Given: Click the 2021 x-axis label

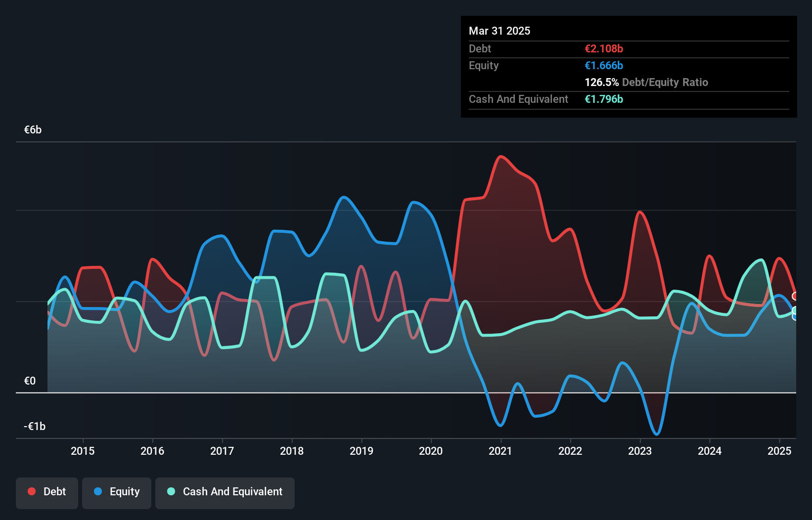Looking at the screenshot, I should tap(500, 451).
